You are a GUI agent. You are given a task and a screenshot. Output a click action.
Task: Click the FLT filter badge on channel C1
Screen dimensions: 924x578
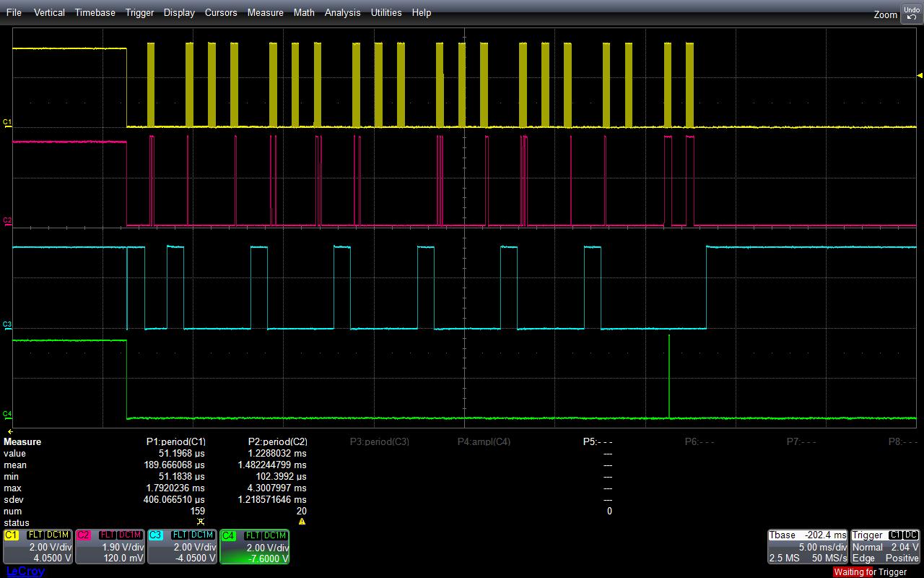pos(35,535)
